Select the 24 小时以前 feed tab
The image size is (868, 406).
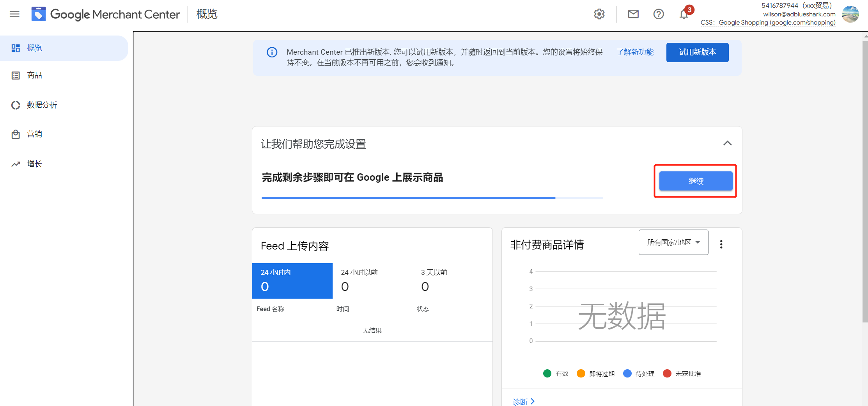[x=373, y=281]
